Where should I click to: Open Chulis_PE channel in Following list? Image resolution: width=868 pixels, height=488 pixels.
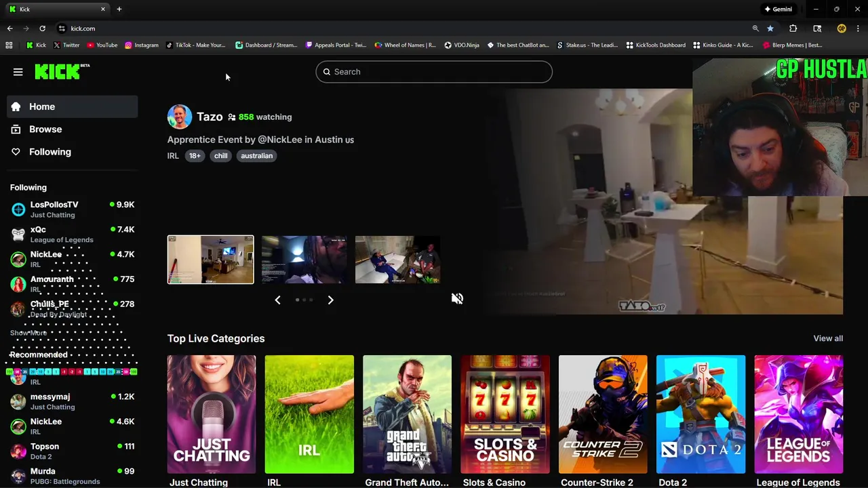point(73,308)
